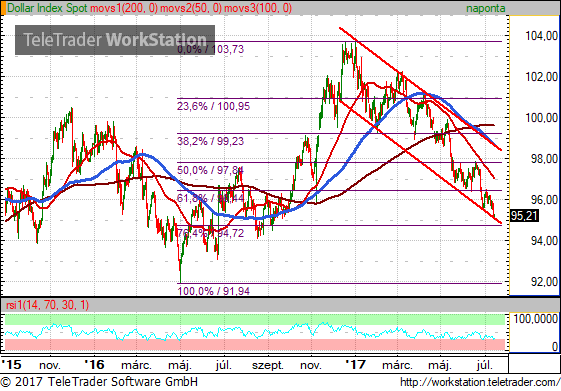The width and height of the screenshot is (561, 391).
Task: Open the workstation.teletrader.com link
Action: (480, 382)
